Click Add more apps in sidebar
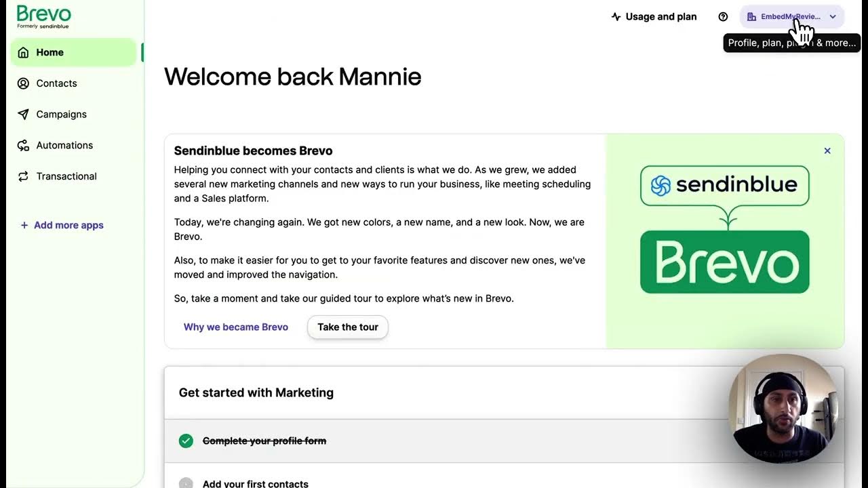 [x=62, y=225]
